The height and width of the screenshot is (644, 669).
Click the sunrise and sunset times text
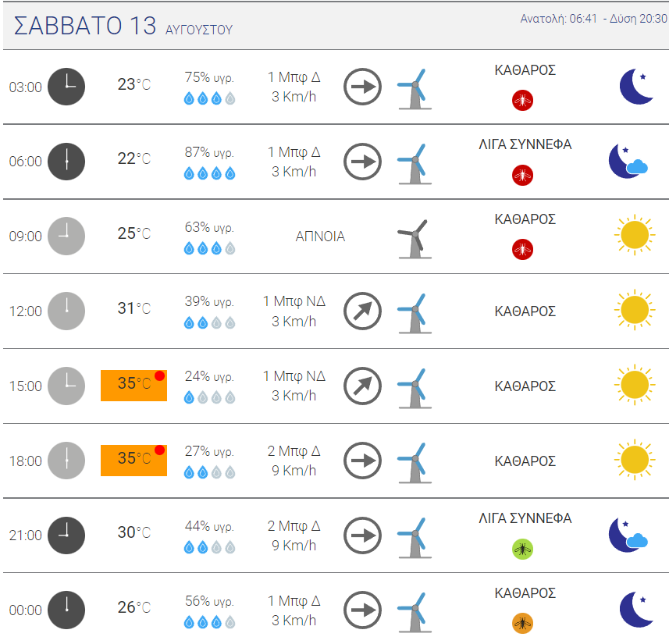click(593, 19)
